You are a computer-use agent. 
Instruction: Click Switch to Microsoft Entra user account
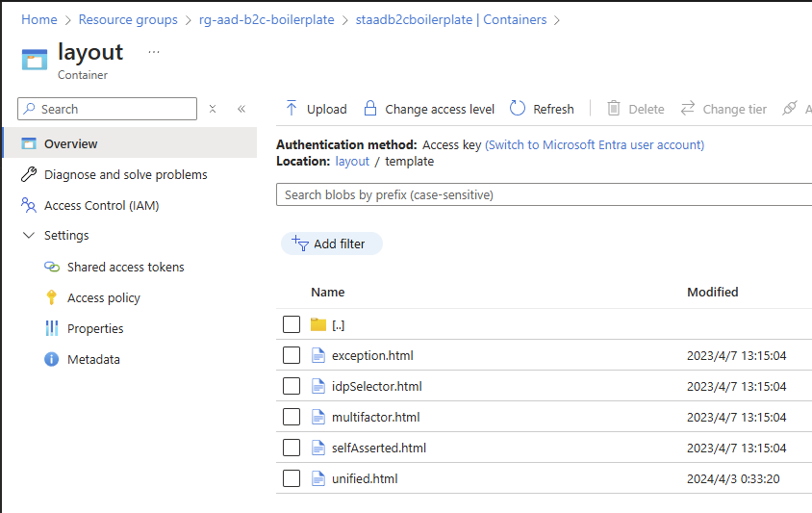click(x=595, y=145)
